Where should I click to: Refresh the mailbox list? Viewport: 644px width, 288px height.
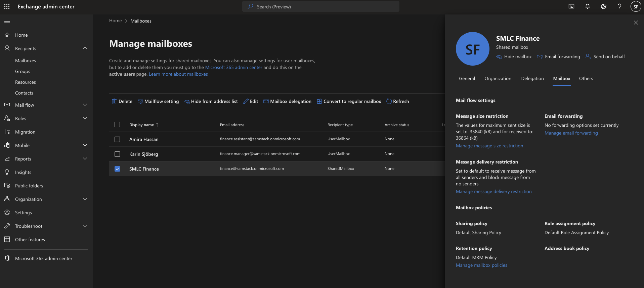click(x=398, y=101)
